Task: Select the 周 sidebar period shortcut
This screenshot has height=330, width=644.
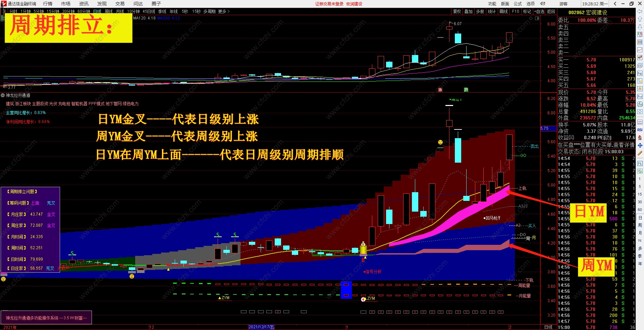Action: [640, 225]
